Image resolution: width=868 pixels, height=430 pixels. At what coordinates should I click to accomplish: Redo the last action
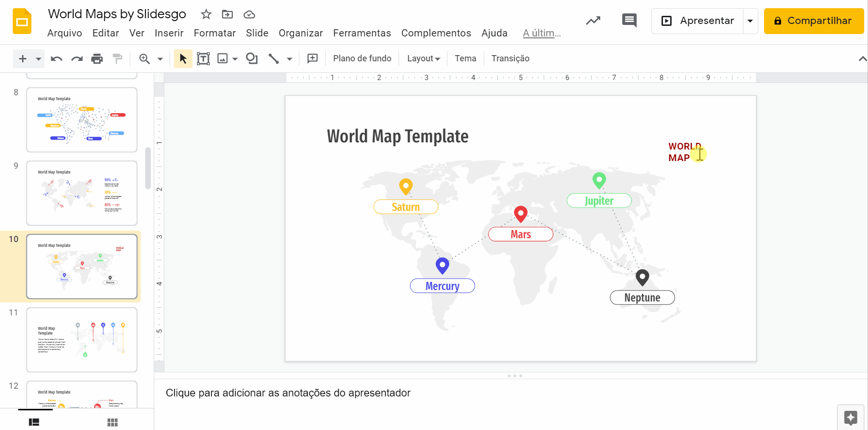(77, 58)
